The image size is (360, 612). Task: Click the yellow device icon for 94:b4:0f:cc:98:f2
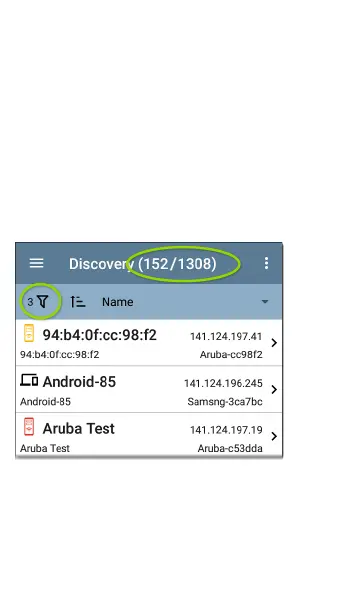click(x=29, y=333)
